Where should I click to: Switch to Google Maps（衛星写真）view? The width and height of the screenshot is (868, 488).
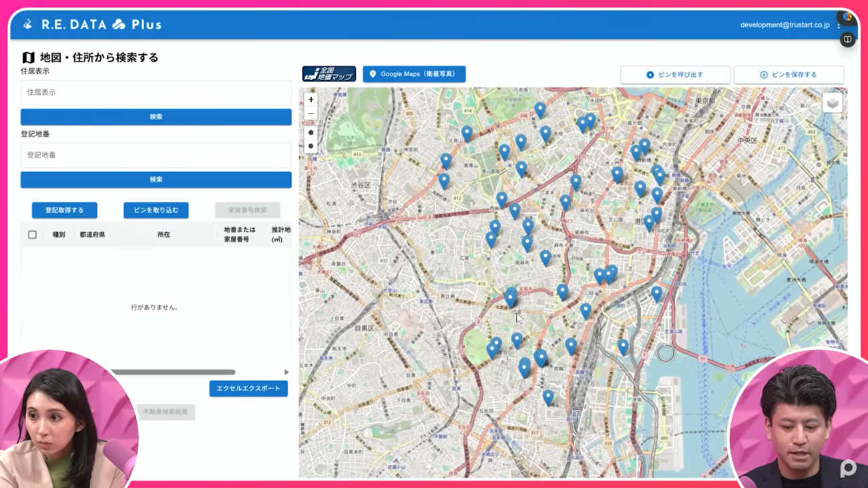[414, 74]
